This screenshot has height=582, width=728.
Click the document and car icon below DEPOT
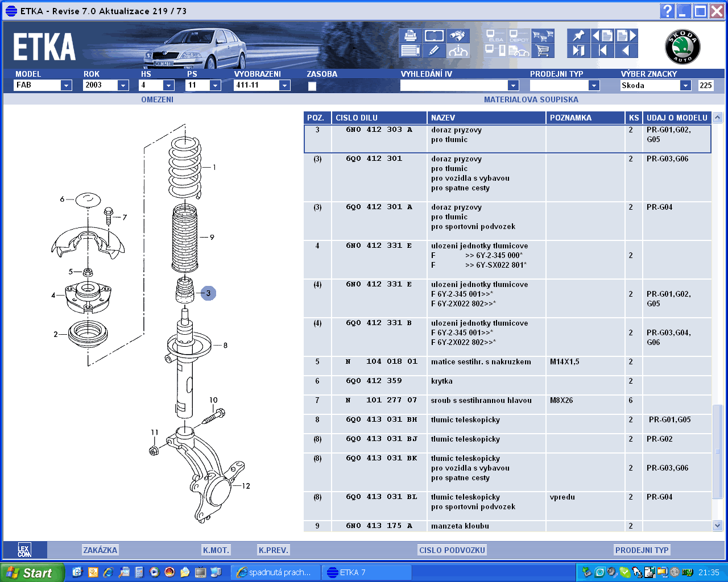tap(519, 51)
